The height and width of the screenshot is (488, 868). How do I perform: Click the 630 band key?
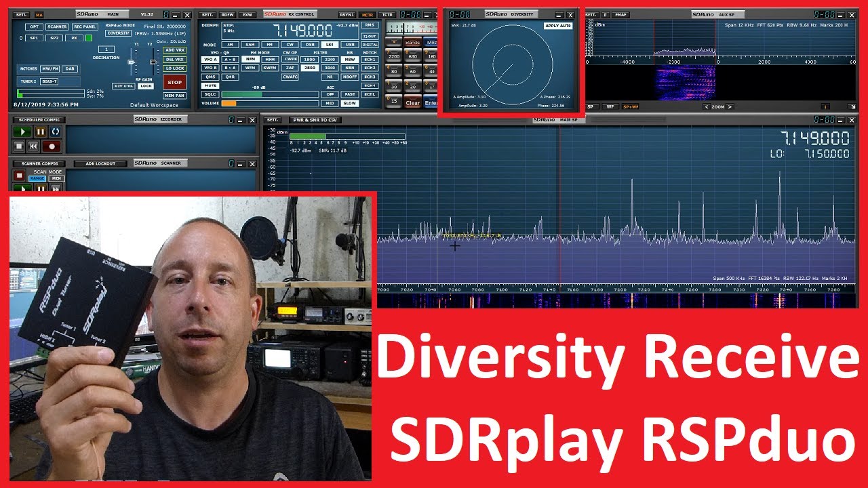tap(413, 56)
